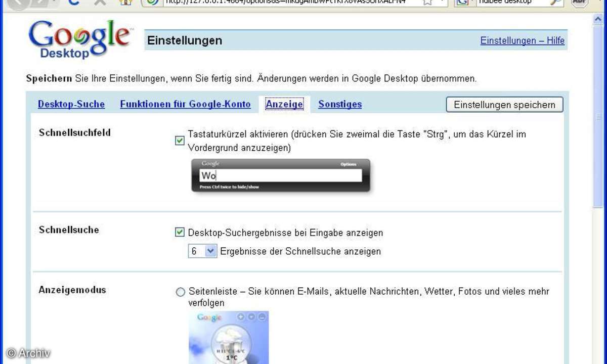Open the search engine selector with Google icon
This screenshot has width=607, height=364.
click(465, 2)
